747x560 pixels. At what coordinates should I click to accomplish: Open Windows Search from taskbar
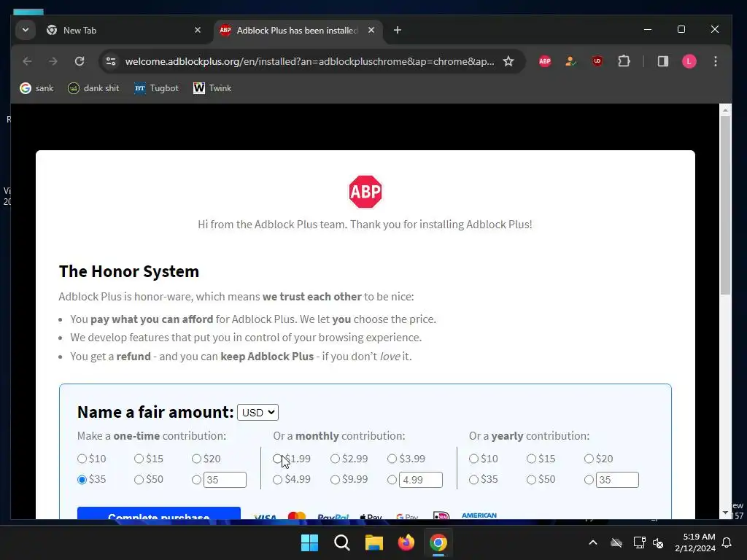pos(341,542)
